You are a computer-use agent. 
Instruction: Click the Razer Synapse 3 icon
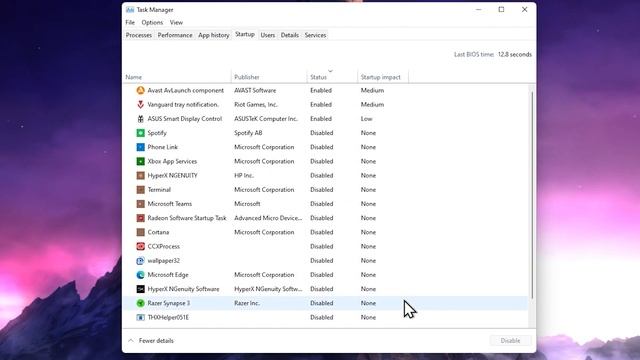tap(140, 303)
